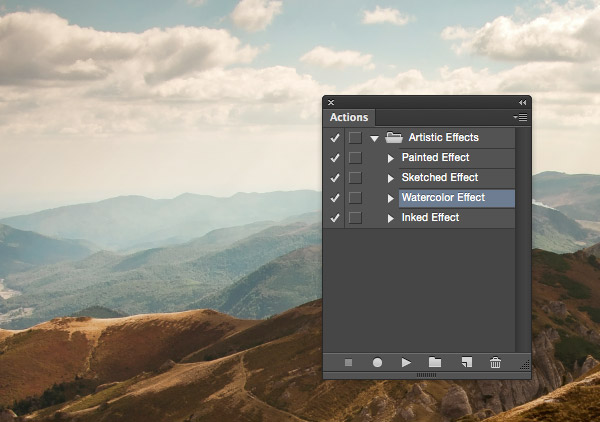Close the Actions panel with X
The width and height of the screenshot is (600, 422).
coord(331,103)
